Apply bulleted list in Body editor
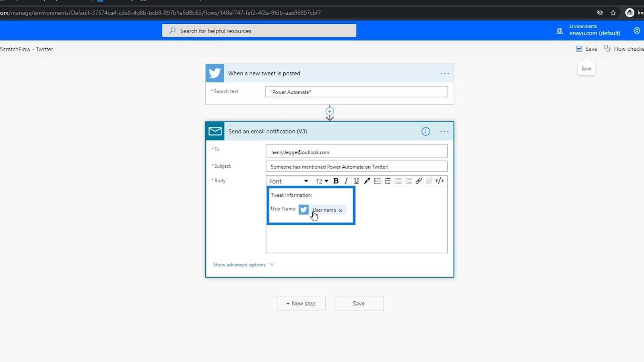This screenshot has width=644, height=362. point(377,181)
